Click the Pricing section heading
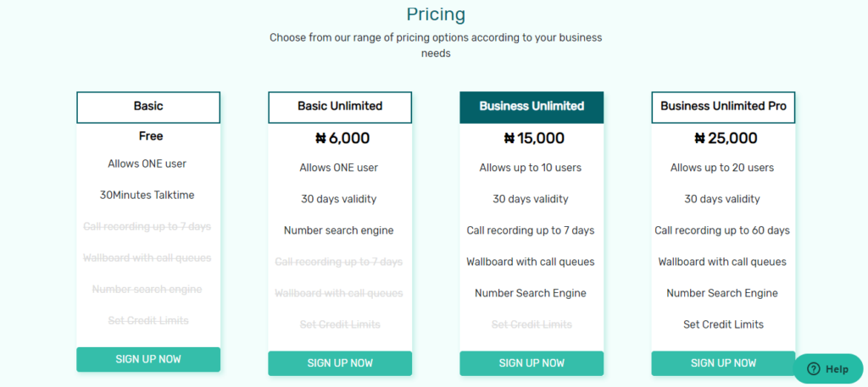This screenshot has width=868, height=387. pos(436,14)
